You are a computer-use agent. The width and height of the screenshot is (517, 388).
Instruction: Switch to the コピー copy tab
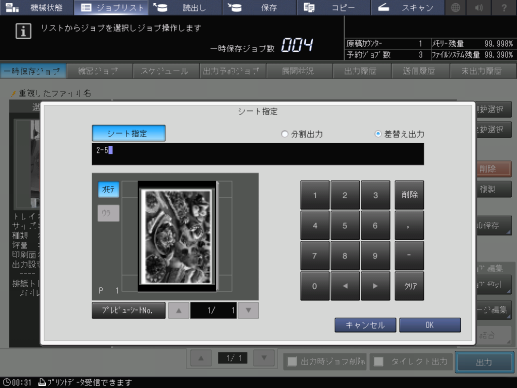click(333, 7)
